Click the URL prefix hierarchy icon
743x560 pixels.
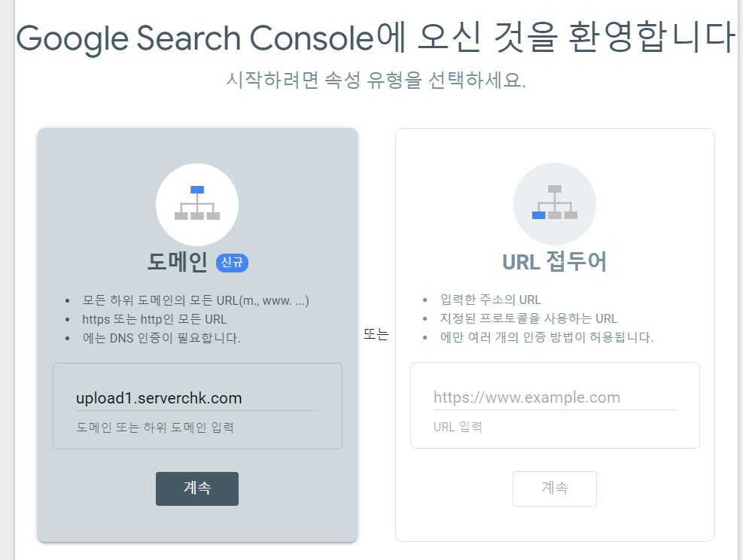555,204
